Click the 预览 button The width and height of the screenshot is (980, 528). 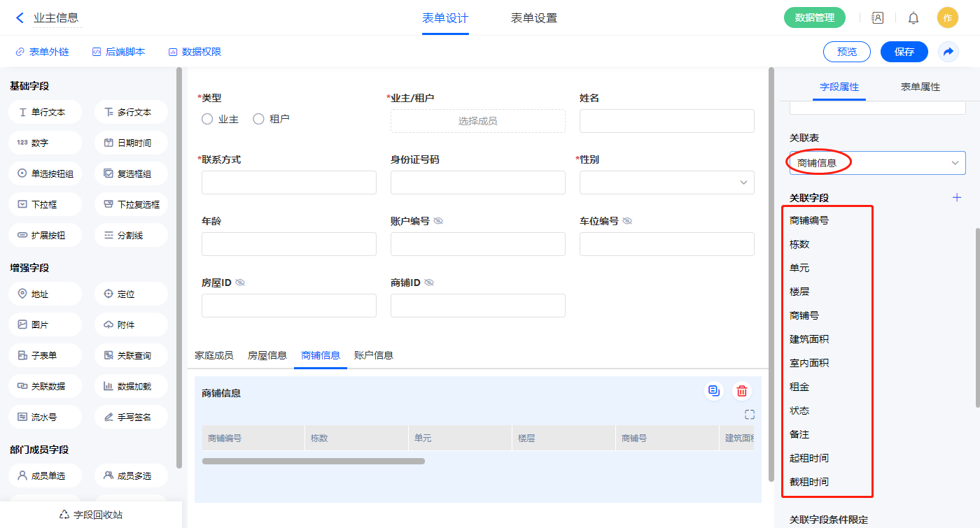[x=846, y=52]
